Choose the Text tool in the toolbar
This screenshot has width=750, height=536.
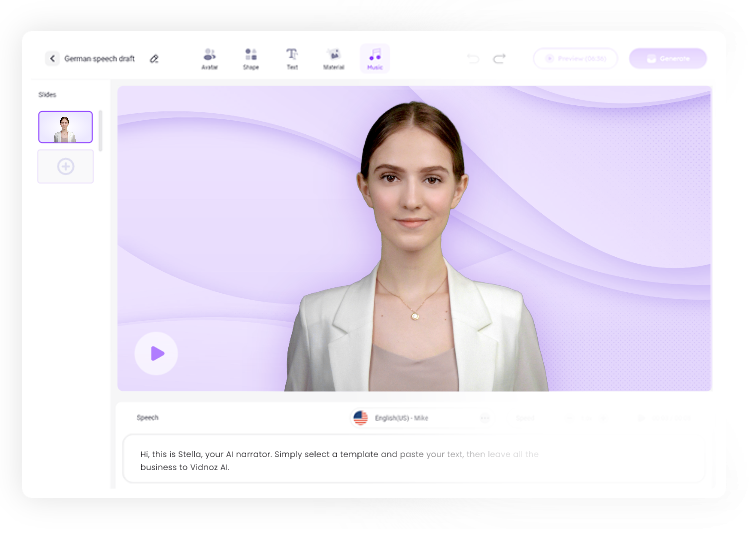pos(292,58)
